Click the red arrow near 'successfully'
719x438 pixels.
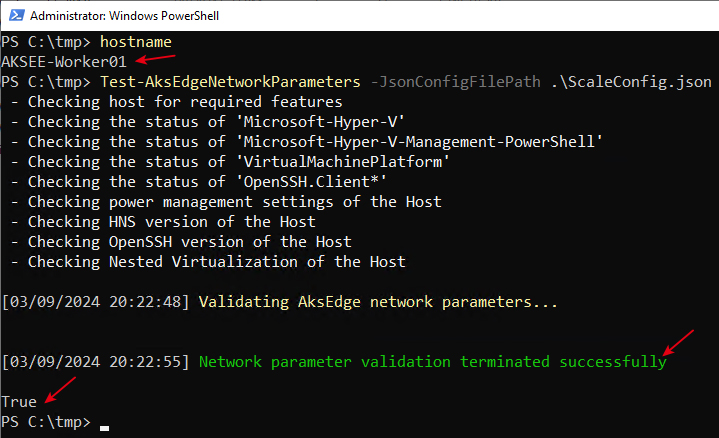[x=678, y=342]
